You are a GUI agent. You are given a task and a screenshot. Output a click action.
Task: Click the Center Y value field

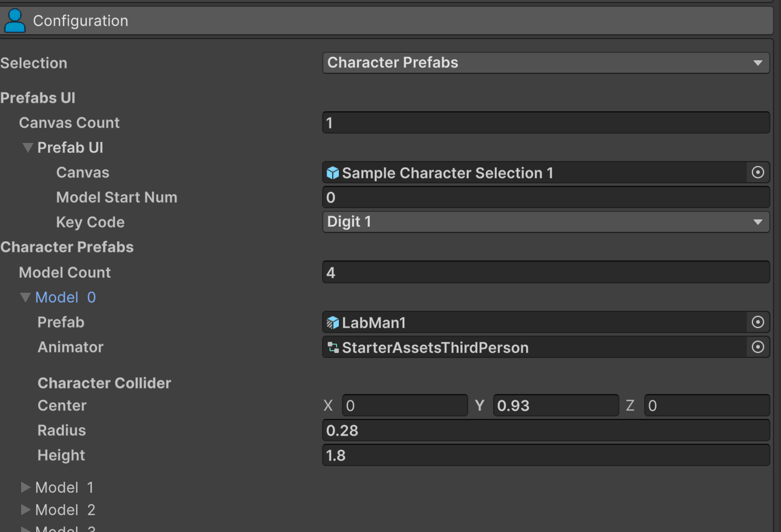pyautogui.click(x=555, y=406)
